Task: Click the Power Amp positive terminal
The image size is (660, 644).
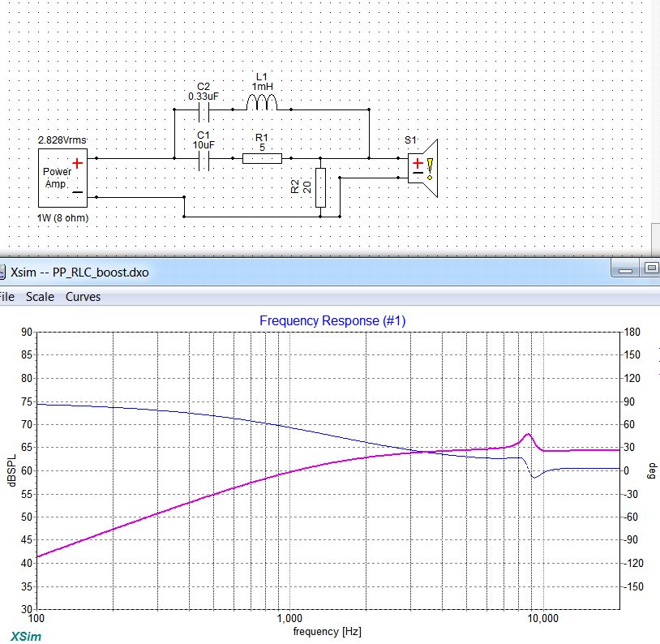Action: click(x=78, y=163)
